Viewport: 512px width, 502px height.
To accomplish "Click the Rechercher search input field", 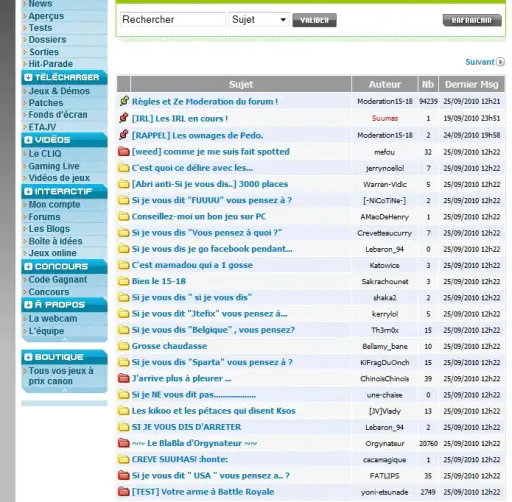I will (173, 19).
